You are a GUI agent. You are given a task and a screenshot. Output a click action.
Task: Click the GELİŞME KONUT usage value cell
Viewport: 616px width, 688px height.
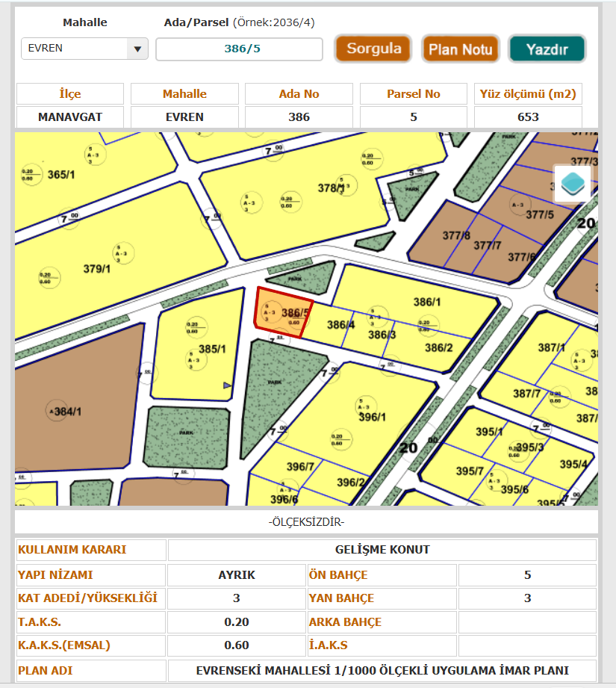(382, 550)
